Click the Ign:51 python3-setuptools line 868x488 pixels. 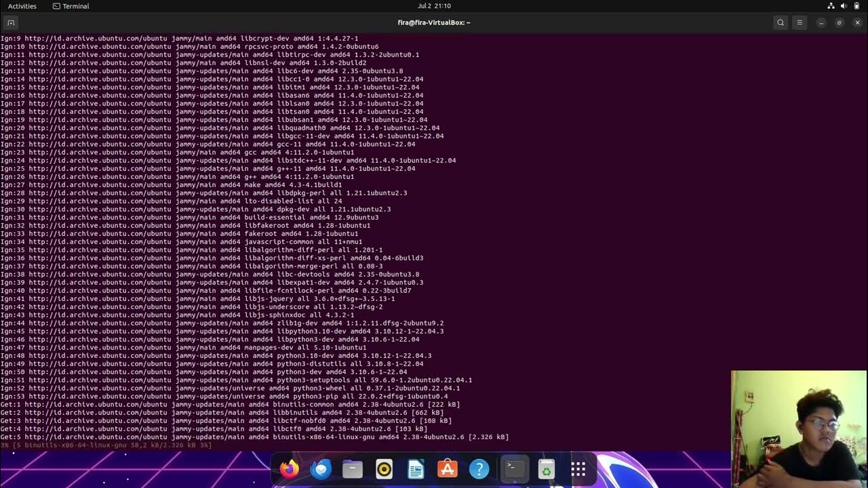pos(236,380)
